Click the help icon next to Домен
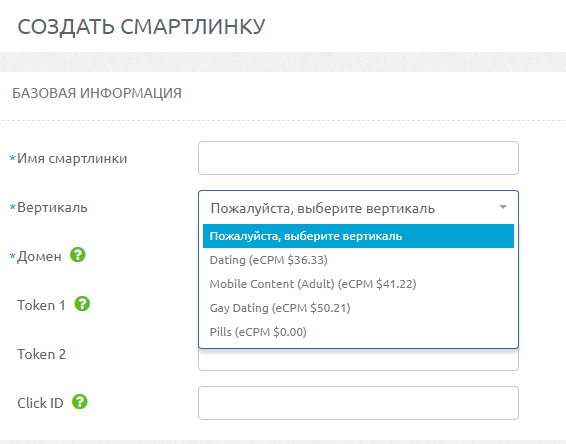The image size is (566, 444). [78, 255]
